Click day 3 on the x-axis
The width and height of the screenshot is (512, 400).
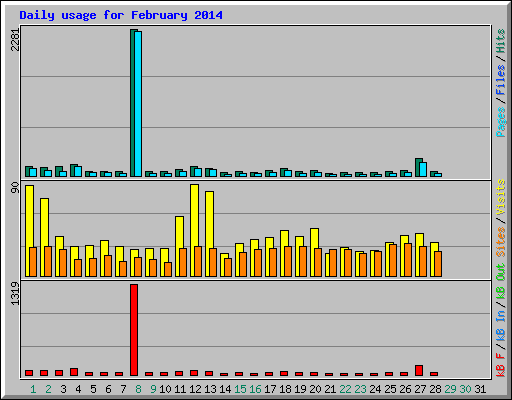coord(63,389)
